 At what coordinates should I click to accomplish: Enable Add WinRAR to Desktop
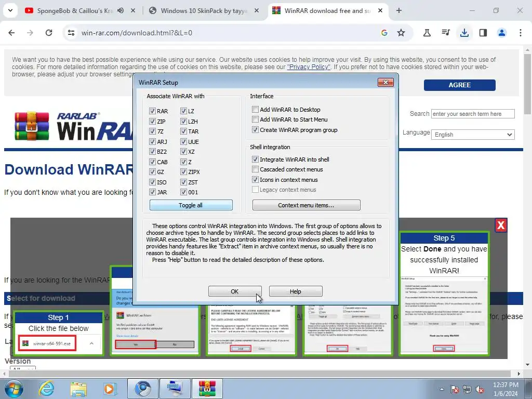pyautogui.click(x=255, y=109)
